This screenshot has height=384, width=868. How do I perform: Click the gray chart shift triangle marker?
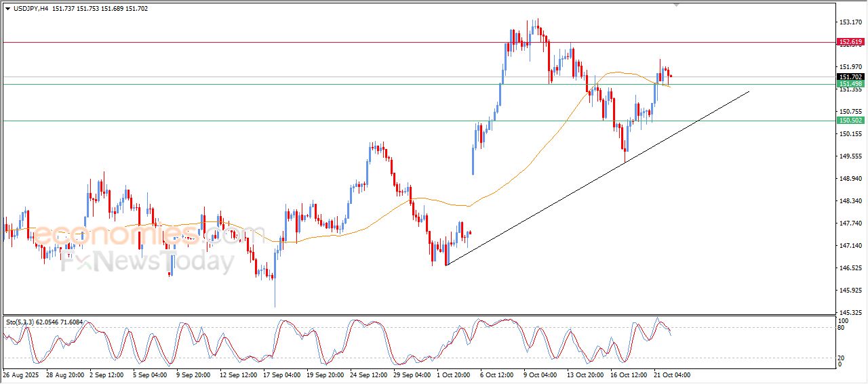pyautogui.click(x=675, y=5)
